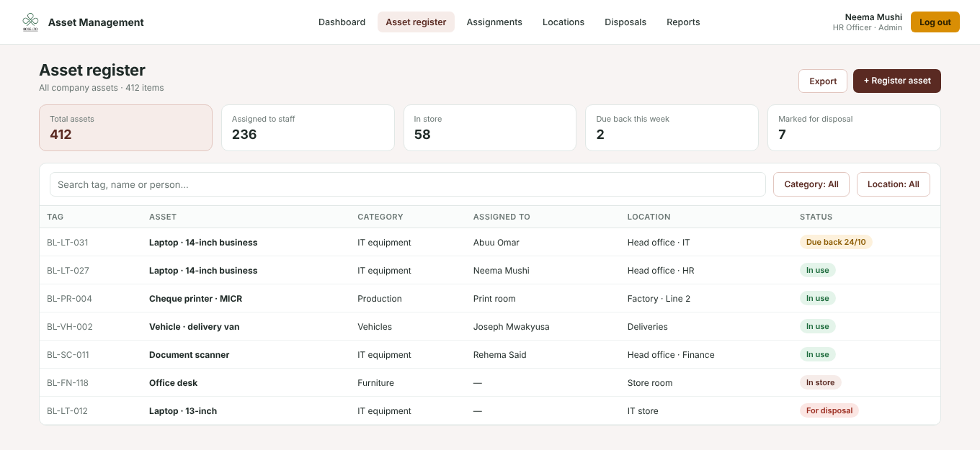Click assignee Rehema Said
Image resolution: width=980 pixels, height=450 pixels.
pos(500,355)
